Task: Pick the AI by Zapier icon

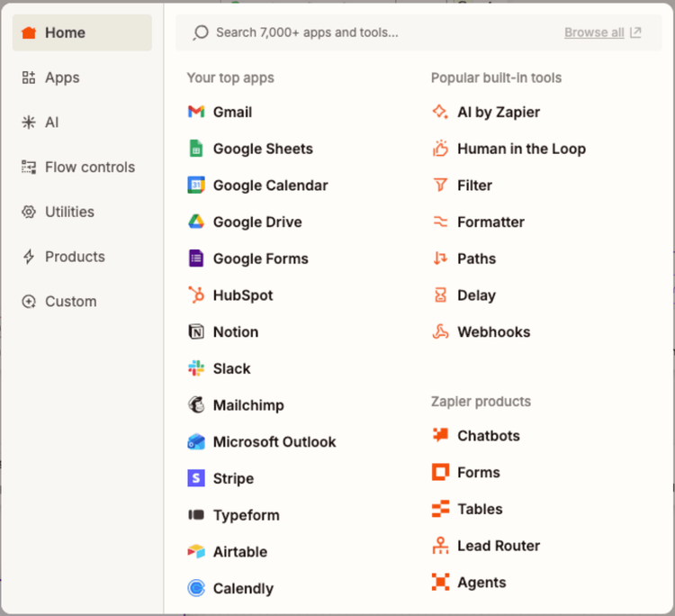Action: coord(440,112)
